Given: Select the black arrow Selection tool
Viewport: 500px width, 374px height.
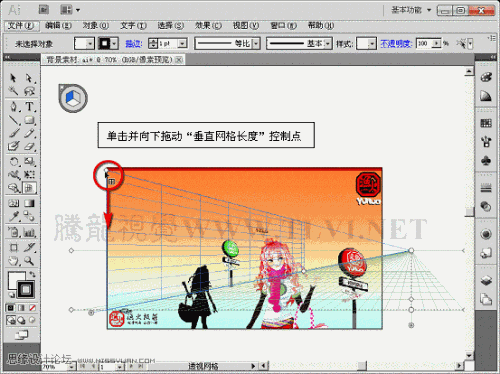Looking at the screenshot, I should point(13,78).
